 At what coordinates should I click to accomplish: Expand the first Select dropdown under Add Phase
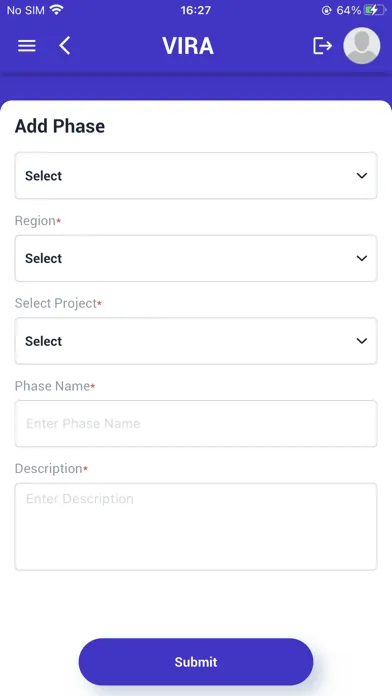196,176
